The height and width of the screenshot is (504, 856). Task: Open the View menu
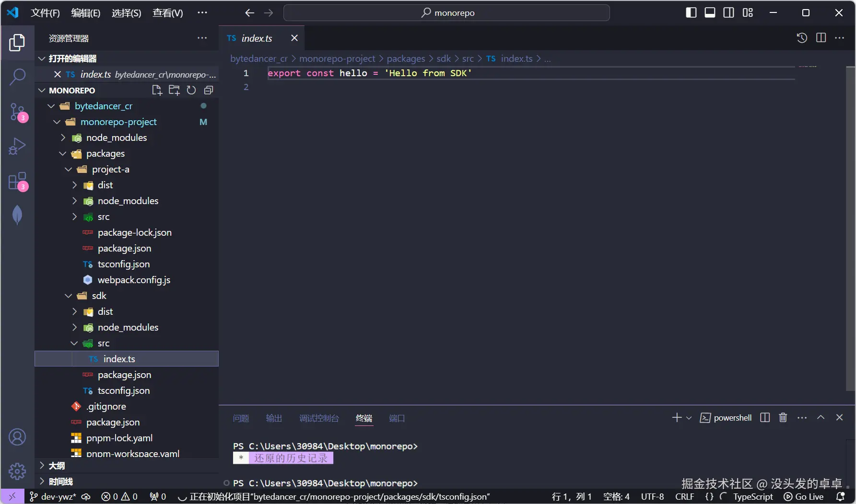pos(168,13)
